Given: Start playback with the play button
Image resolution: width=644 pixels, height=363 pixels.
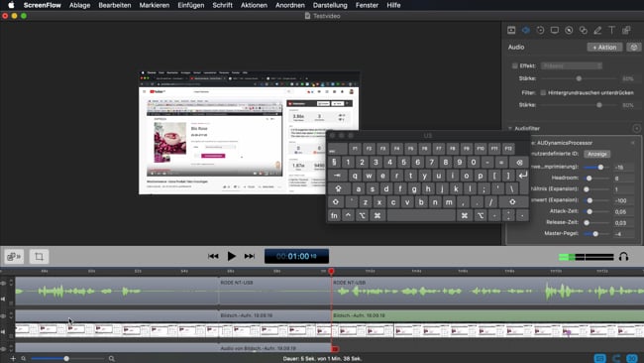Looking at the screenshot, I should (231, 256).
